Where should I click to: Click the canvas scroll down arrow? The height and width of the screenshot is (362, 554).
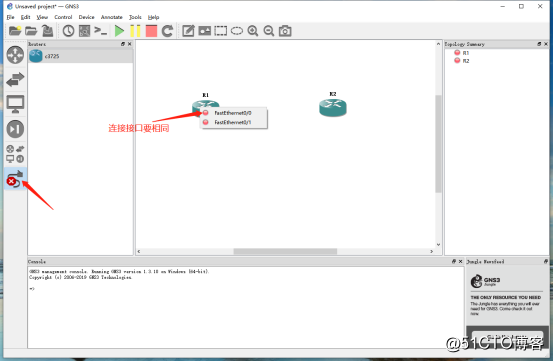click(x=438, y=244)
